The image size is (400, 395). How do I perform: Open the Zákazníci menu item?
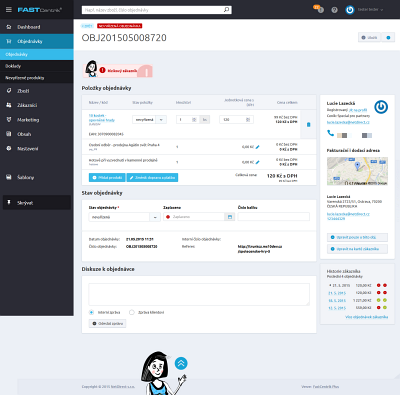37,105
